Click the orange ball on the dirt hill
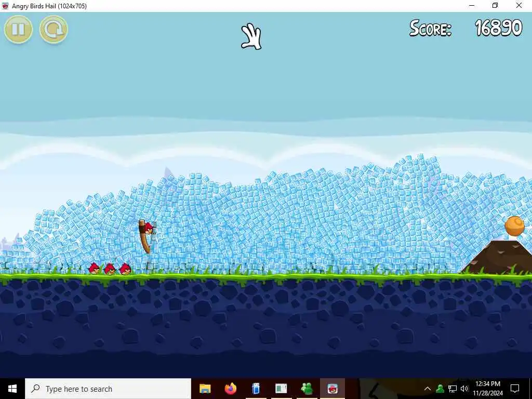 click(514, 226)
